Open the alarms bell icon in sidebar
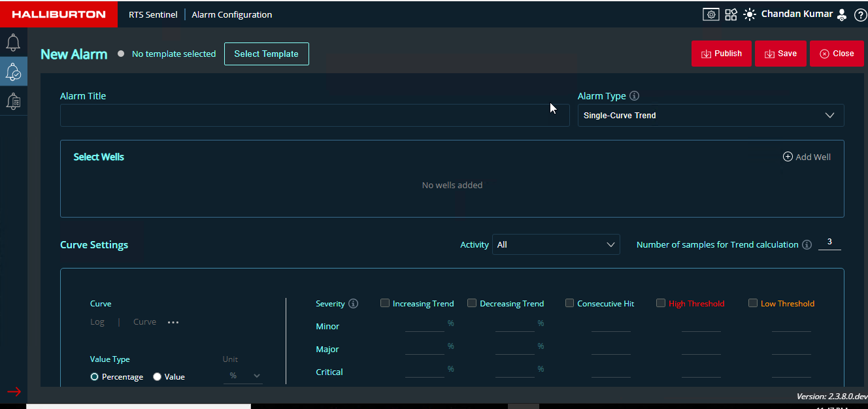 pyautogui.click(x=13, y=43)
